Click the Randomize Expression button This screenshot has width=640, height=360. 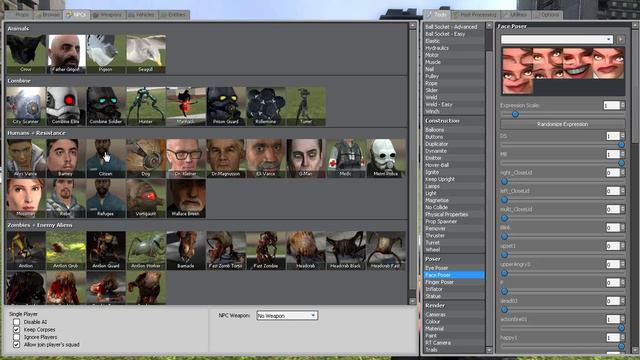(562, 124)
